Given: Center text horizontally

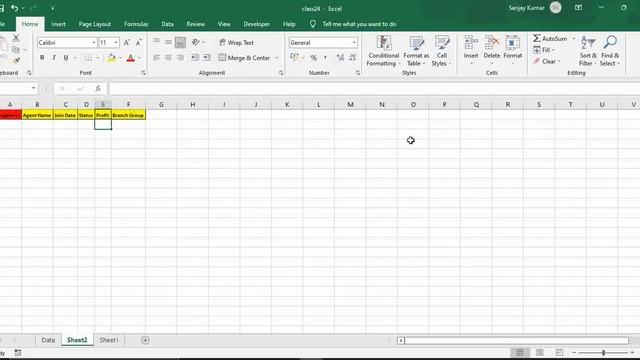Looking at the screenshot, I should [x=168, y=58].
